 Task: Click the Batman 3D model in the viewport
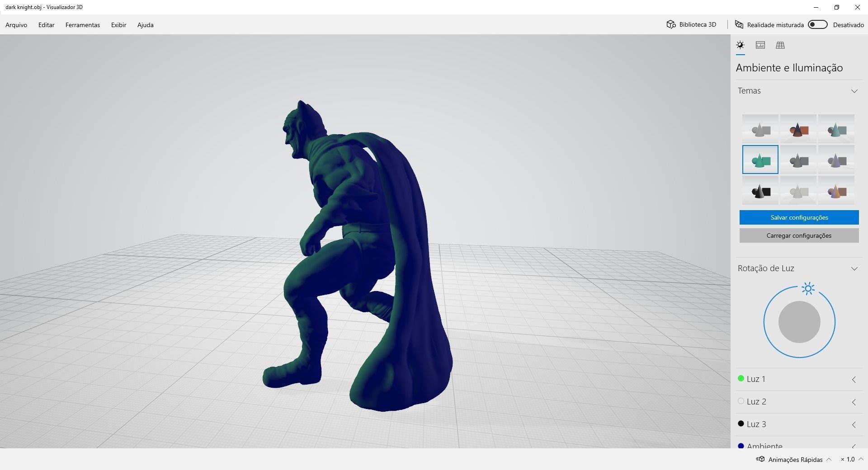click(357, 255)
